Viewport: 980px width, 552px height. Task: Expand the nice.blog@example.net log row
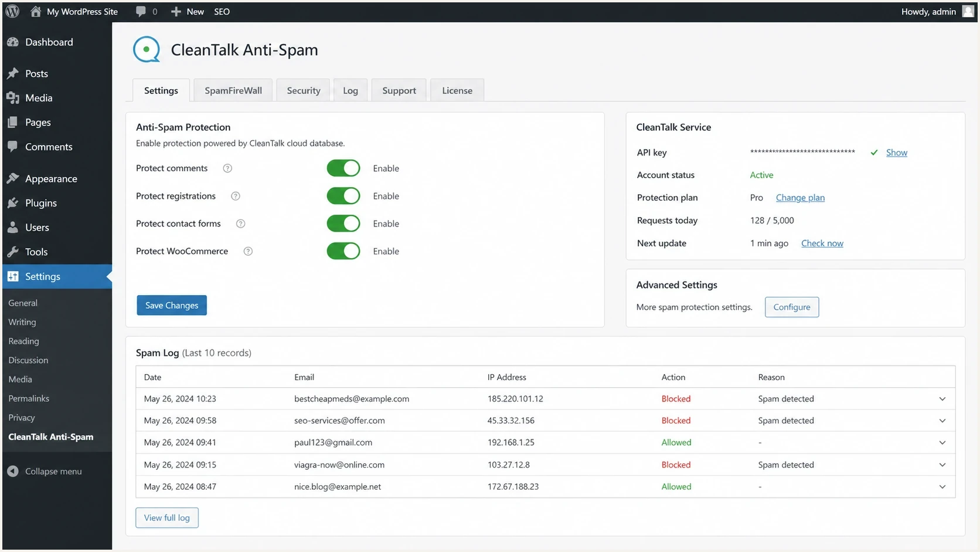tap(942, 487)
